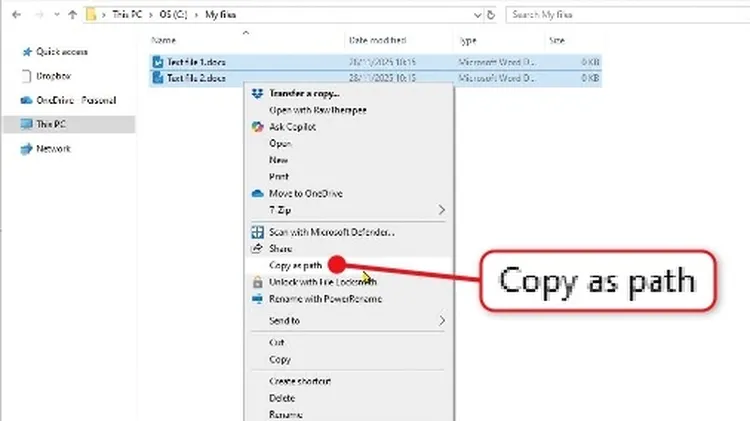The height and width of the screenshot is (421, 750).
Task: Click the Search My files input box
Action: (620, 15)
